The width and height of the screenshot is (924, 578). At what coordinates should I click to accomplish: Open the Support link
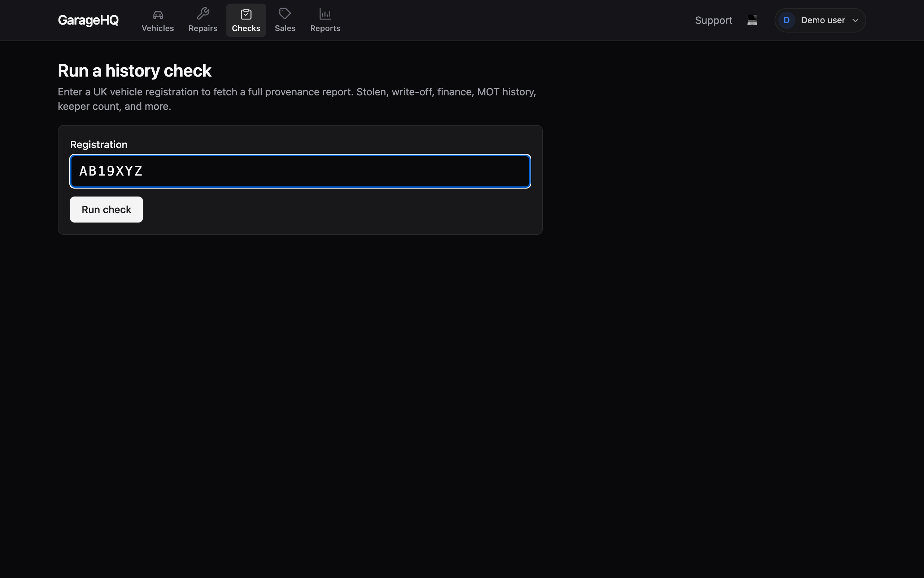(713, 20)
